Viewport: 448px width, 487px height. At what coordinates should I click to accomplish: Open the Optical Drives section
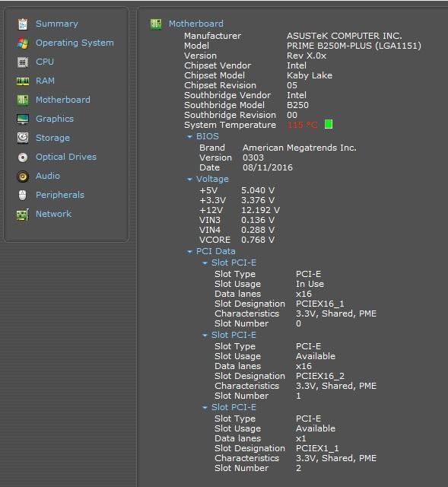point(66,157)
